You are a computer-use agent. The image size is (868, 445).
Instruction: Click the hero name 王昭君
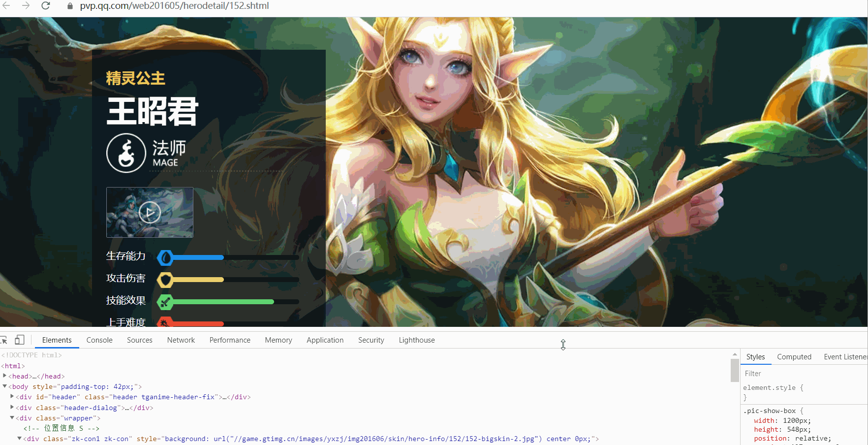[152, 111]
